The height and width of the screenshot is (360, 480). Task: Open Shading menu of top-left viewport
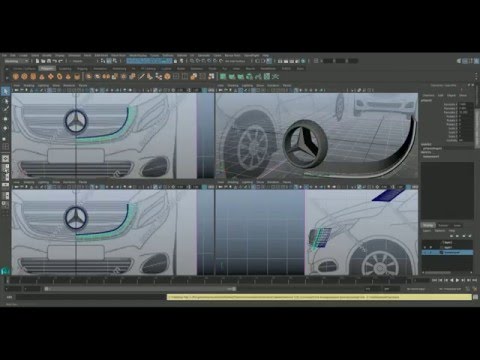pos(28,85)
